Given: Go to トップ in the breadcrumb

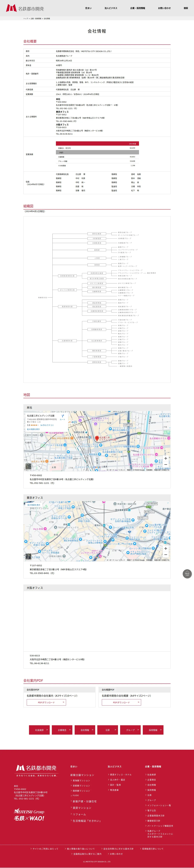Looking at the screenshot, I should coord(26,19).
